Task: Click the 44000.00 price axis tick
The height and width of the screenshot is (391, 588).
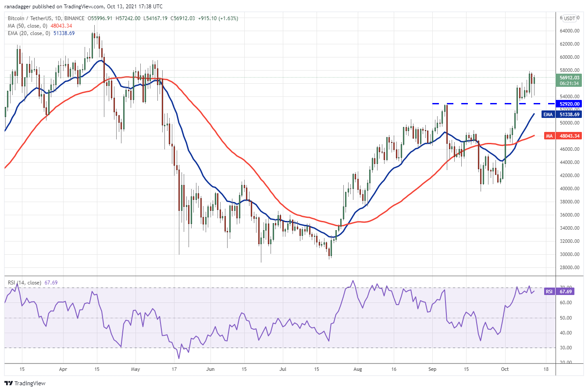Action: click(x=570, y=162)
